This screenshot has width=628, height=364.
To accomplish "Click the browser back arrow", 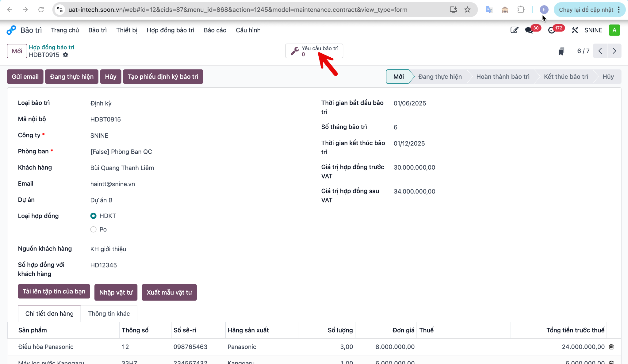I will pyautogui.click(x=10, y=10).
